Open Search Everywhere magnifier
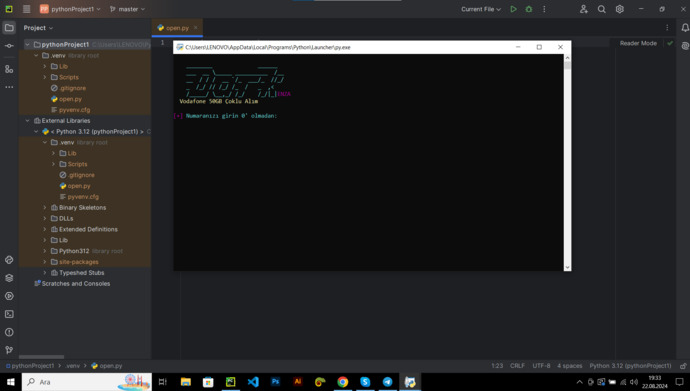This screenshot has width=690, height=391. click(x=602, y=9)
